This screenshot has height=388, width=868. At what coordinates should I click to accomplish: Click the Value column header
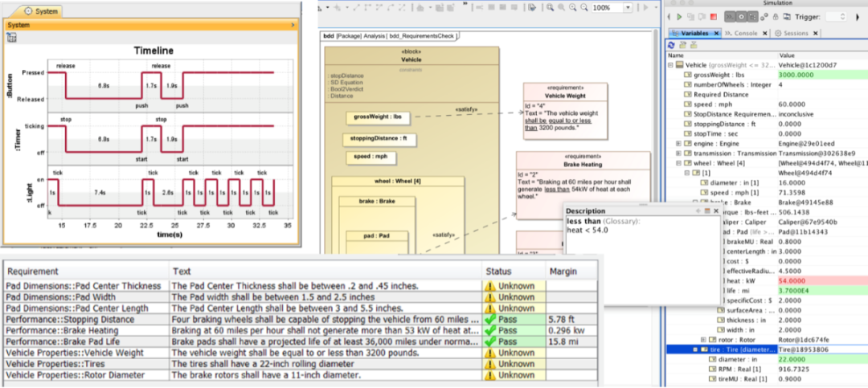[x=823, y=55]
